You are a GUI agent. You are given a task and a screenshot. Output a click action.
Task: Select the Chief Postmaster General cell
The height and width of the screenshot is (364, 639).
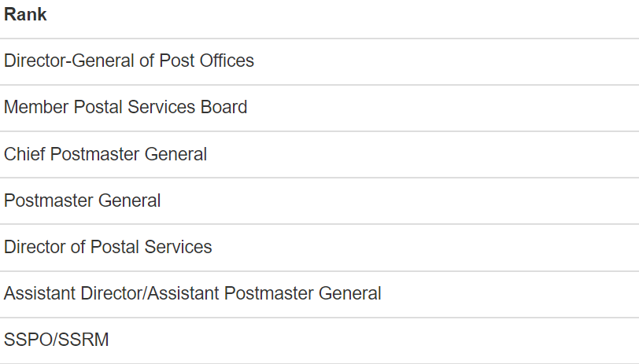105,154
